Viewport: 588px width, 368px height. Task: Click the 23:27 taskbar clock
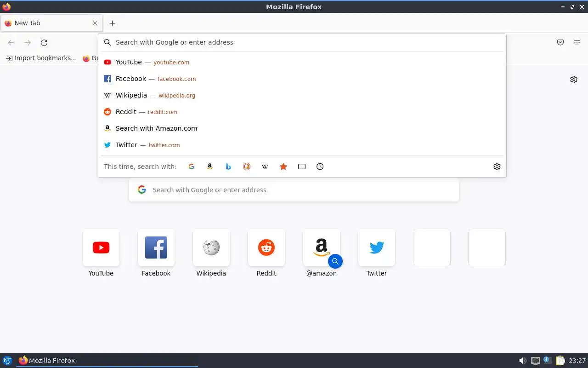point(577,361)
